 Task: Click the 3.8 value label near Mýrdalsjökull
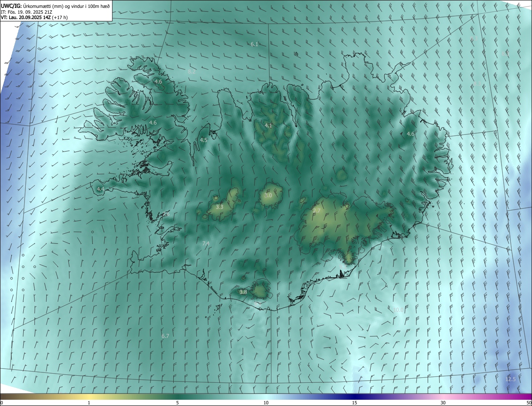(243, 292)
